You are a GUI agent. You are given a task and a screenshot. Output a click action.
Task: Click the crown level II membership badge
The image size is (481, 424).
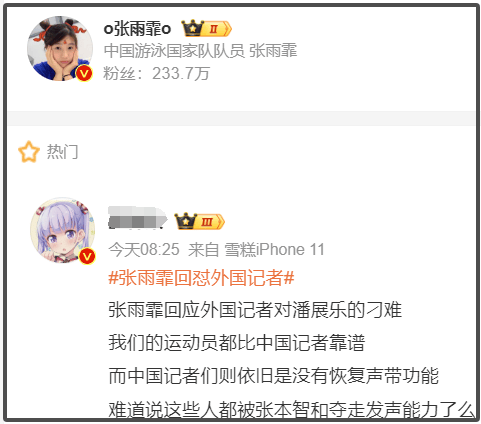(206, 29)
